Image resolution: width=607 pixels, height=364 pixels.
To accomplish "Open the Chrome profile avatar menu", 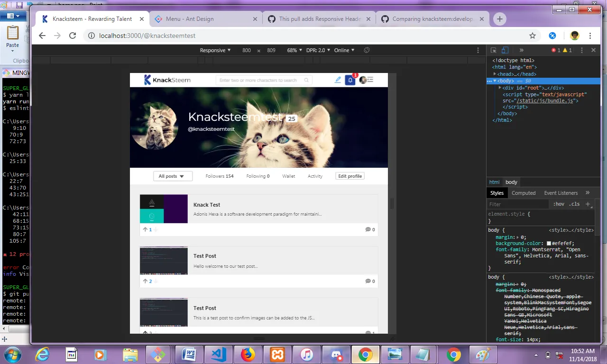I will [x=575, y=36].
